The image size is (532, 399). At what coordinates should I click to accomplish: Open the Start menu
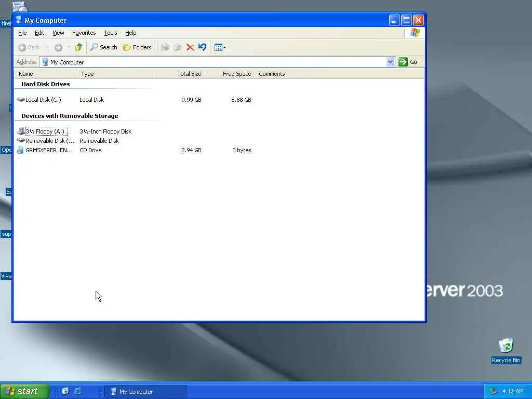(x=24, y=391)
